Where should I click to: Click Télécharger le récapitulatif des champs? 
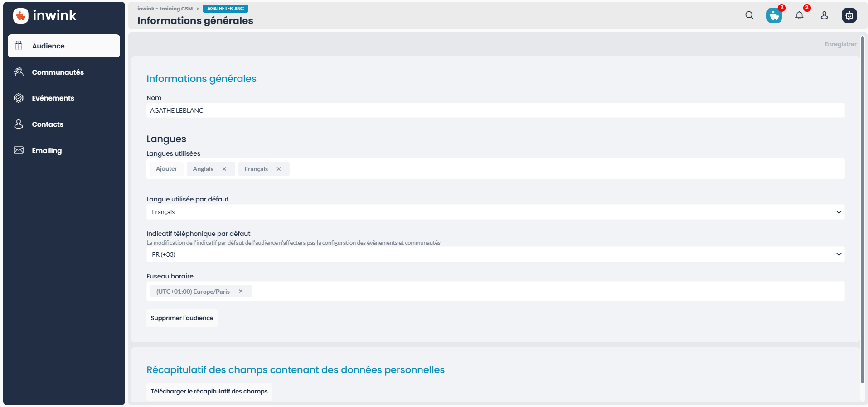(x=209, y=391)
